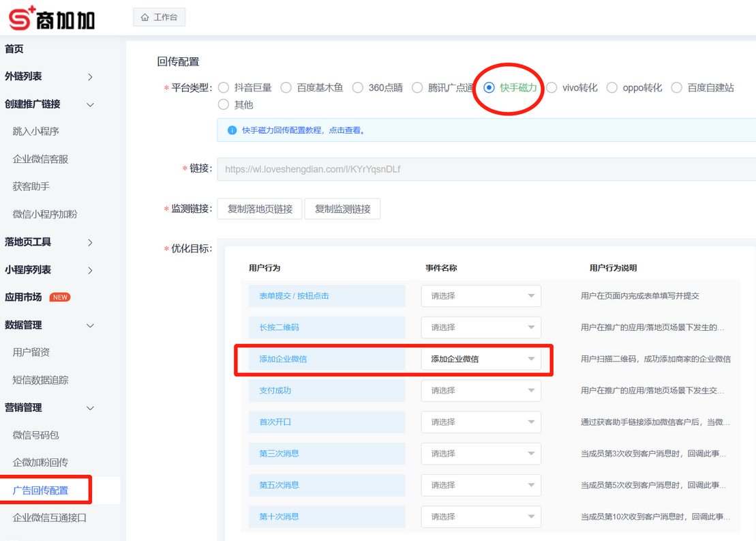This screenshot has height=541, width=756.
Task: Select the 360点睛 platform radio
Action: point(358,87)
